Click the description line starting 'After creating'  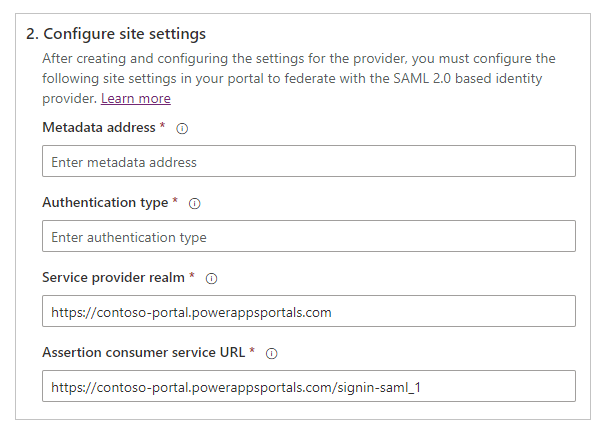pyautogui.click(x=298, y=58)
